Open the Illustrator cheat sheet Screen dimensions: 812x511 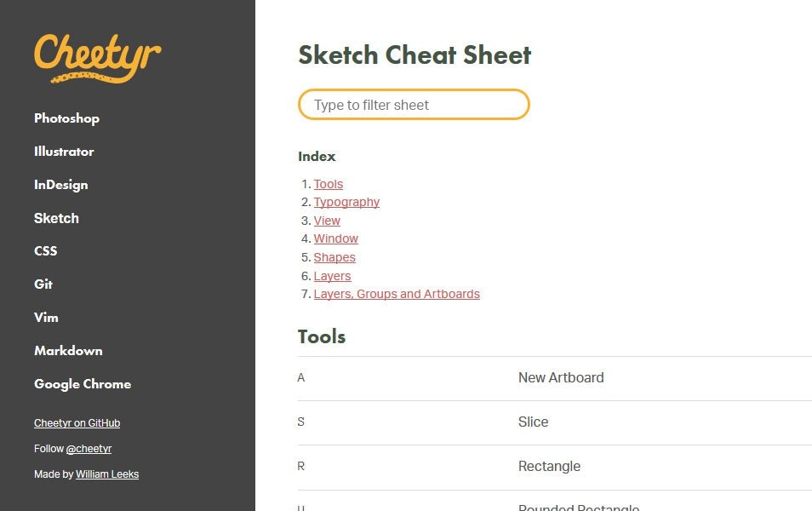click(x=64, y=152)
